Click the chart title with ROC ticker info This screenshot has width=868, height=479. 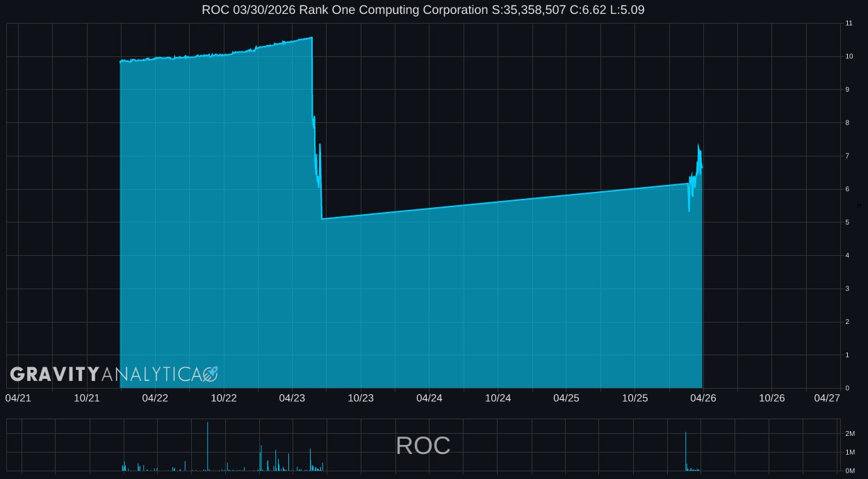[x=423, y=10]
